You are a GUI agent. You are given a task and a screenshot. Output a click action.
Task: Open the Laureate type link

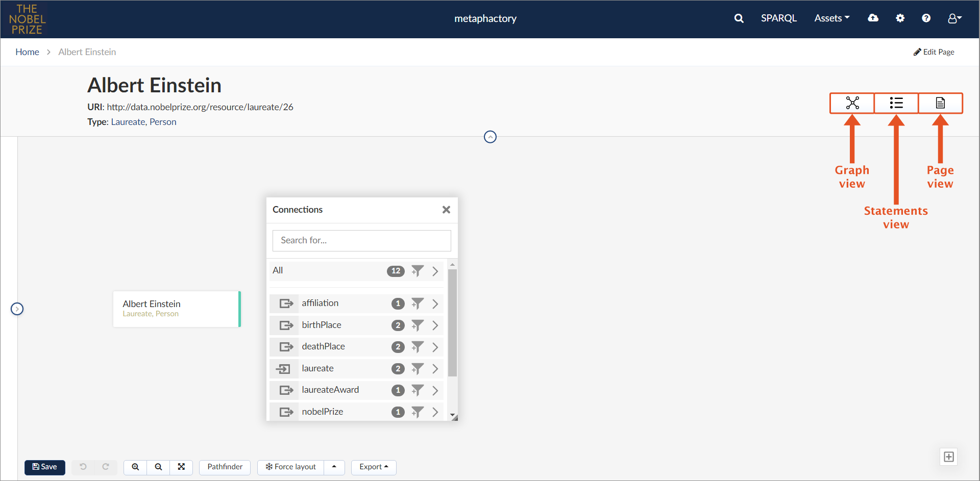coord(128,122)
